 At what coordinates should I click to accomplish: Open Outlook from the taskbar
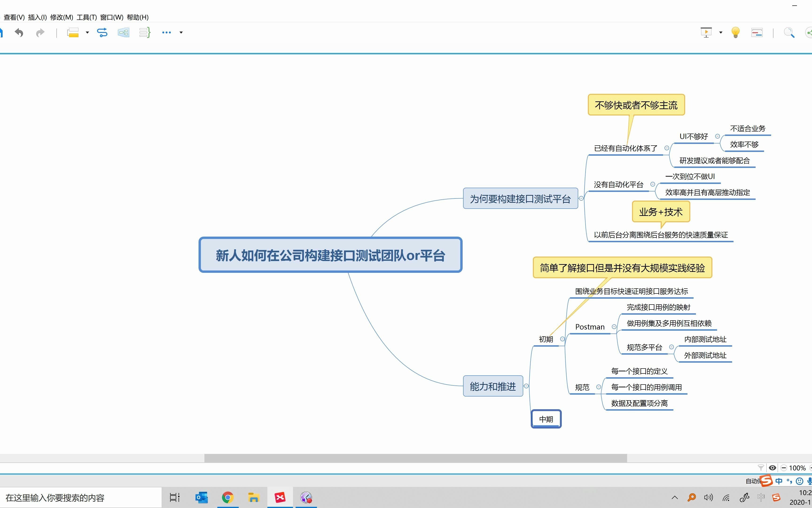tap(202, 497)
